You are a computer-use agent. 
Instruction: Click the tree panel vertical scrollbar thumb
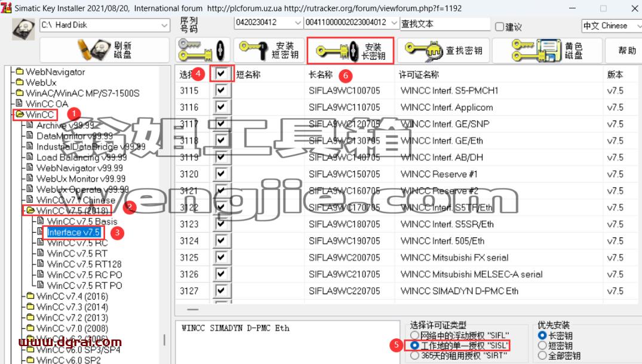pyautogui.click(x=165, y=340)
